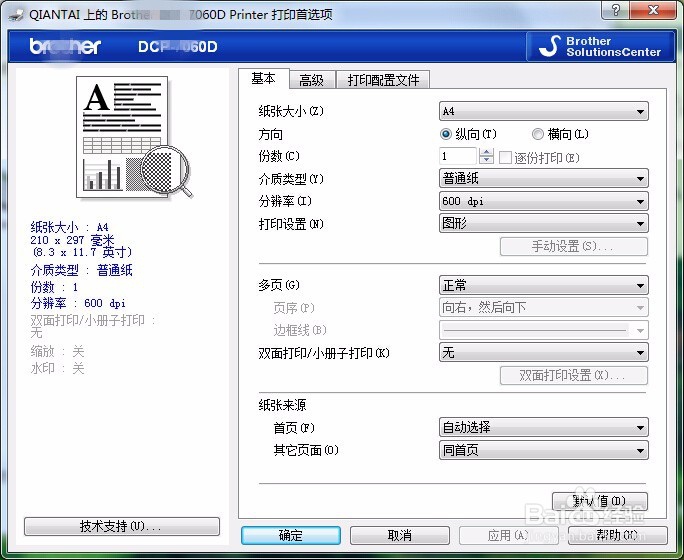The width and height of the screenshot is (684, 560).
Task: Open the 边框线 dropdown
Action: pyautogui.click(x=544, y=330)
